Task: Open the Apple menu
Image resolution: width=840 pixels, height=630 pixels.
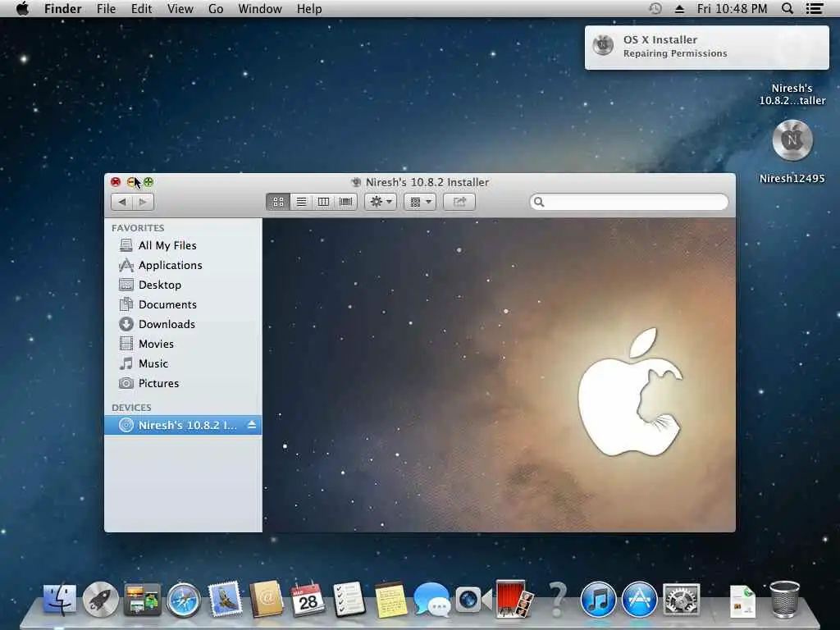Action: [22, 8]
